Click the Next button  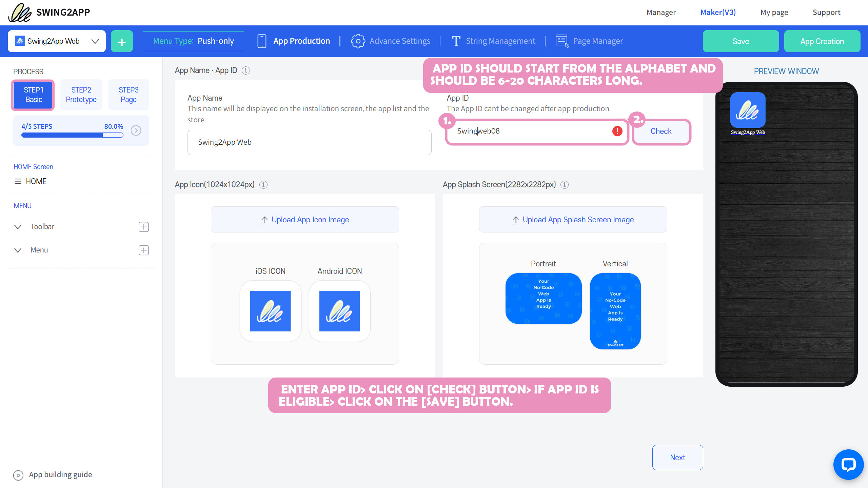pos(677,457)
